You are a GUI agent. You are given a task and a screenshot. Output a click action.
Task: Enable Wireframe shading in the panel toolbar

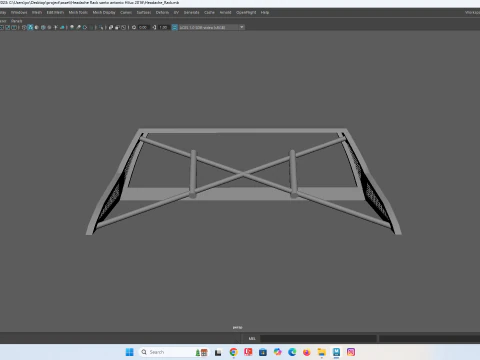point(24,27)
